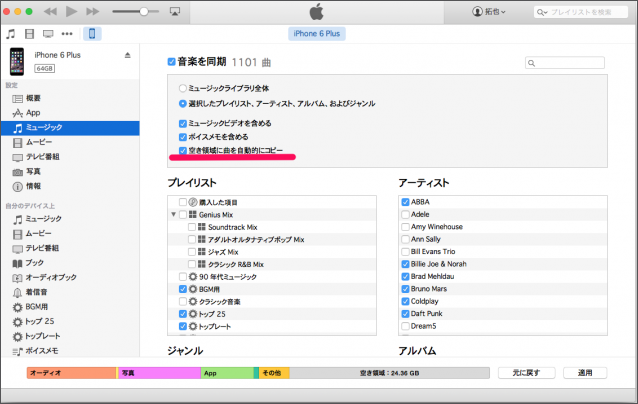The height and width of the screenshot is (404, 638).
Task: Toggle ボイスメモを含める checkbox
Action: point(183,137)
